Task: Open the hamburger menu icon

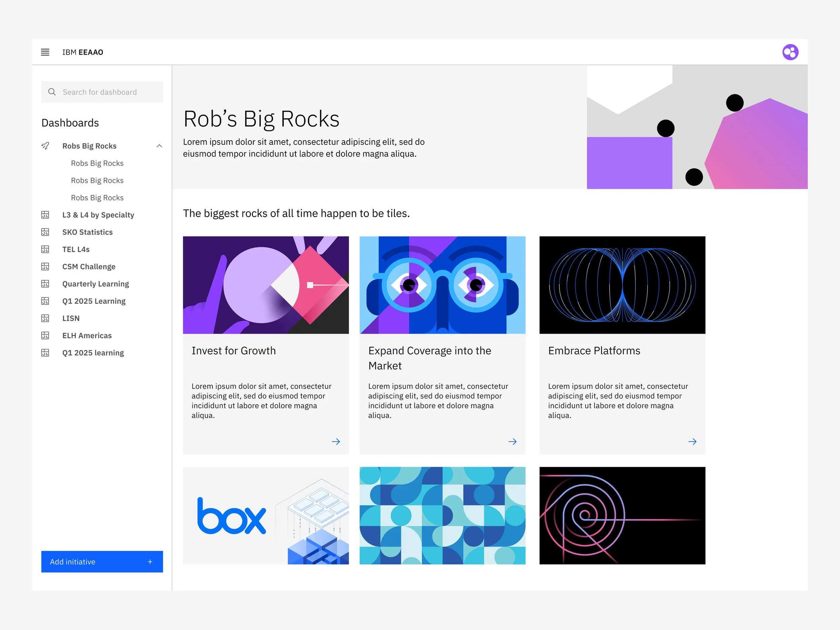Action: tap(45, 52)
